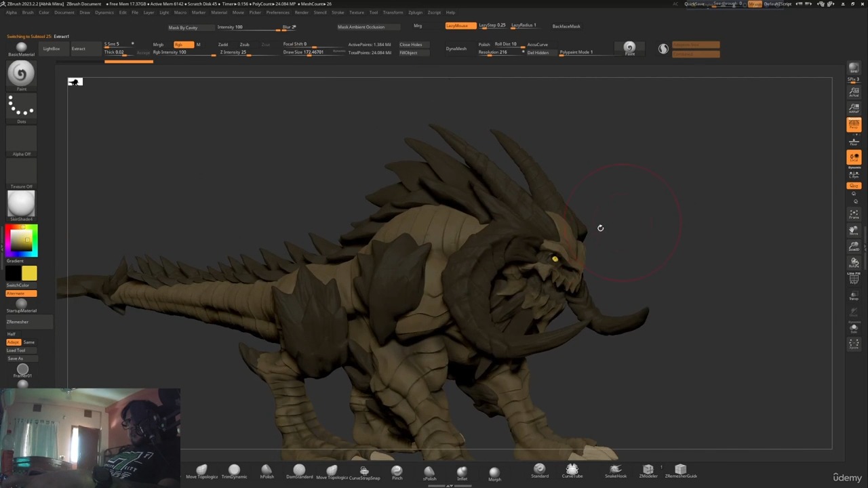Enable the Zadd sculpting mode
Image resolution: width=868 pixels, height=488 pixels.
coord(222,44)
